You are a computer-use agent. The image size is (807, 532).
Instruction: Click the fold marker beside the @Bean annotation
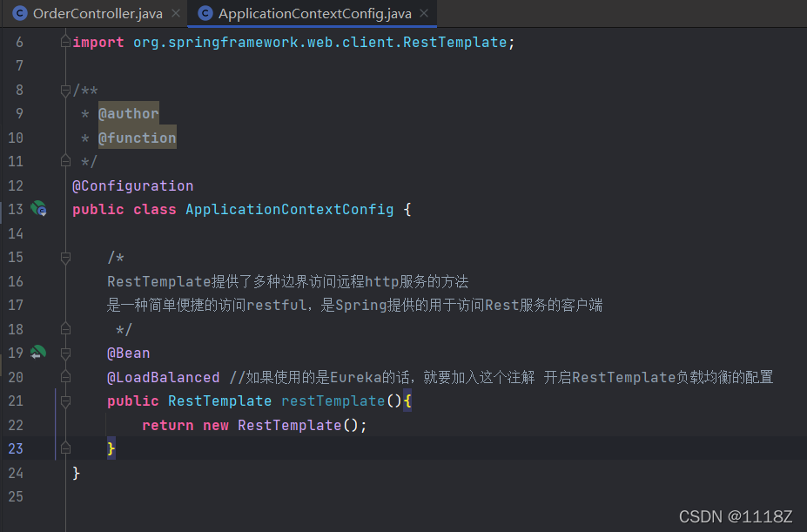click(x=65, y=354)
